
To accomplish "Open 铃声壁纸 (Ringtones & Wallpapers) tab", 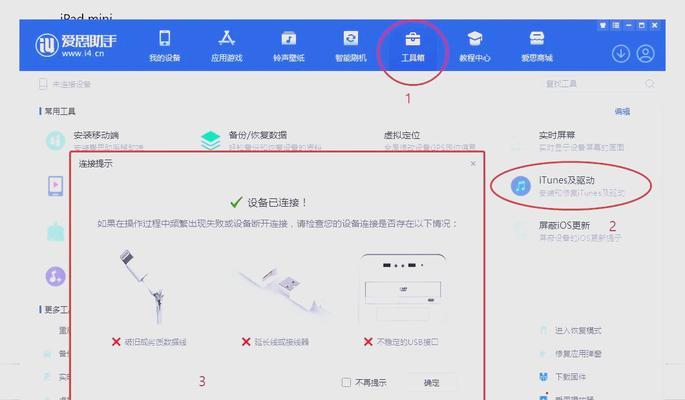I will click(x=288, y=46).
